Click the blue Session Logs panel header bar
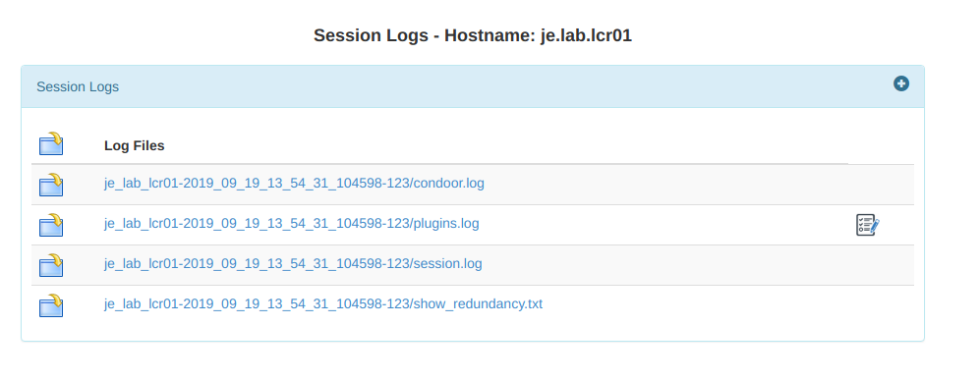 (473, 86)
